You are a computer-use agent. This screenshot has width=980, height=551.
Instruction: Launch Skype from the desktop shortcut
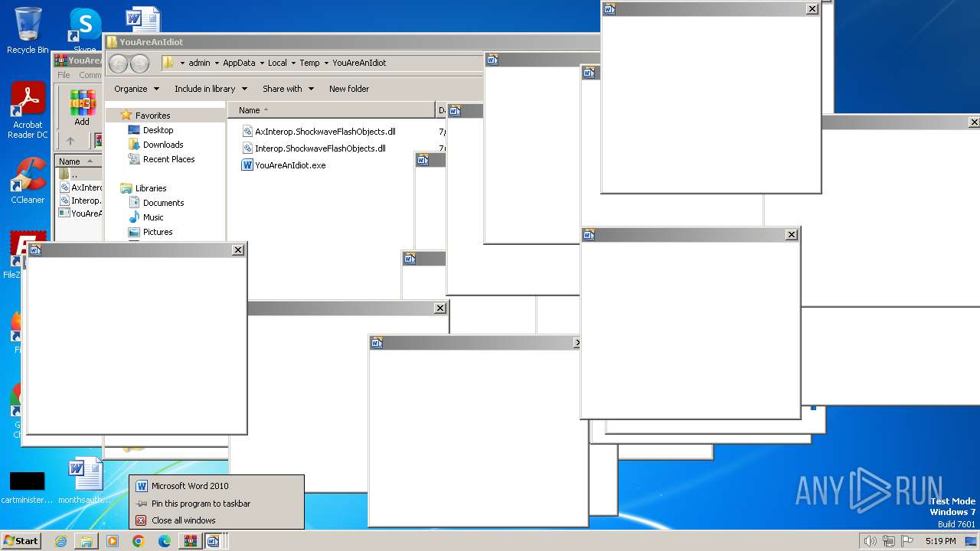point(84,28)
